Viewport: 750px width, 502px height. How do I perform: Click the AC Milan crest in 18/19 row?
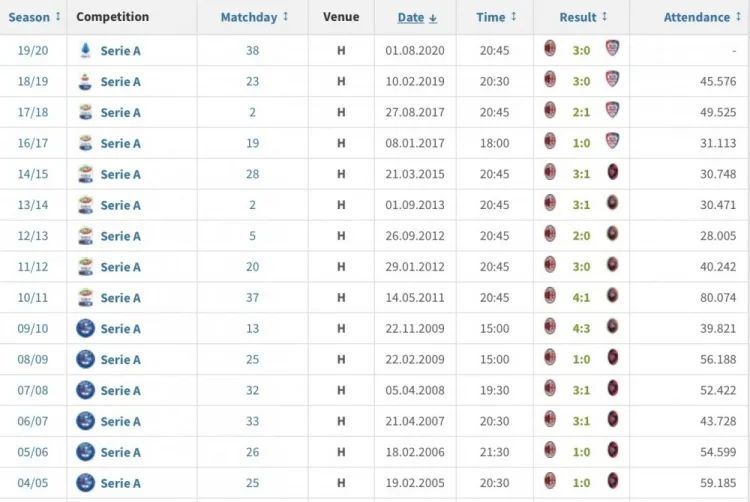550,79
